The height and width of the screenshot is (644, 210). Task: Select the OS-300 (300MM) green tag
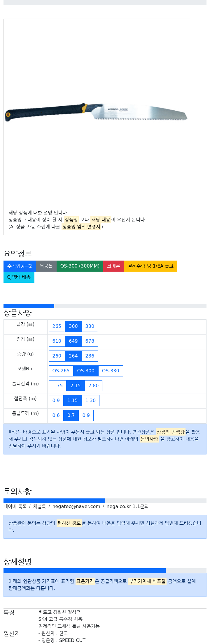[80, 266]
